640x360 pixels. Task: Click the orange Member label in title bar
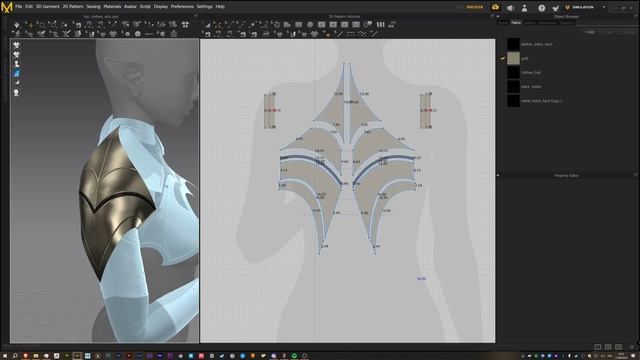click(475, 7)
